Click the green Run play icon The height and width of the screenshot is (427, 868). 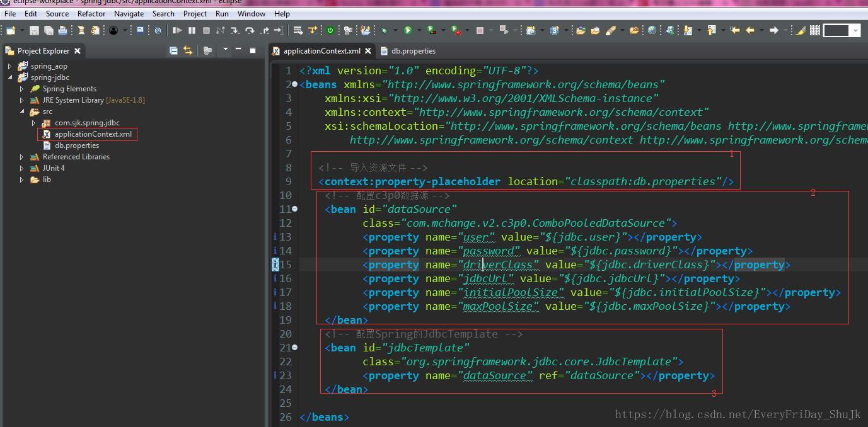pyautogui.click(x=408, y=30)
